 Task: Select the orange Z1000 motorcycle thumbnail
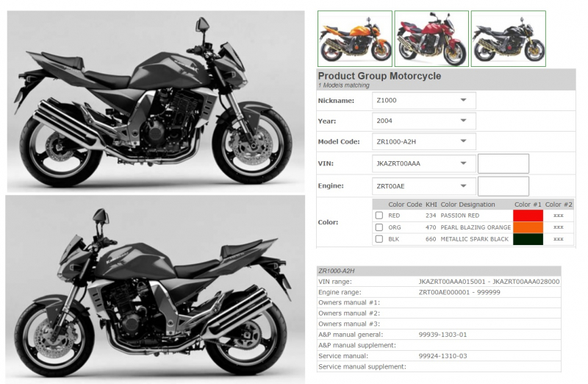coord(355,39)
